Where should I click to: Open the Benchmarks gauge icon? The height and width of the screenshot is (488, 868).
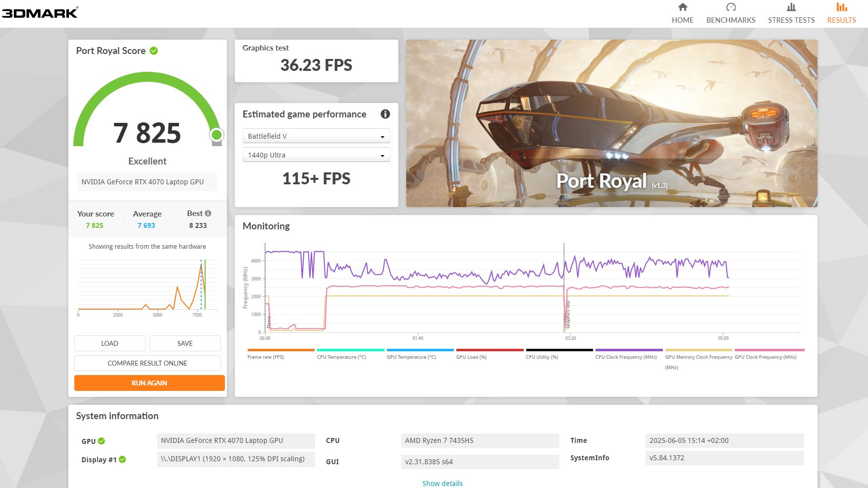click(x=731, y=7)
